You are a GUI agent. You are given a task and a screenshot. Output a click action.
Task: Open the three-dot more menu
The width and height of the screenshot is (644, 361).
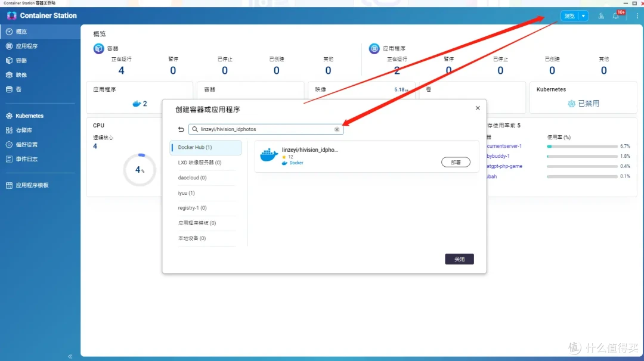point(637,16)
